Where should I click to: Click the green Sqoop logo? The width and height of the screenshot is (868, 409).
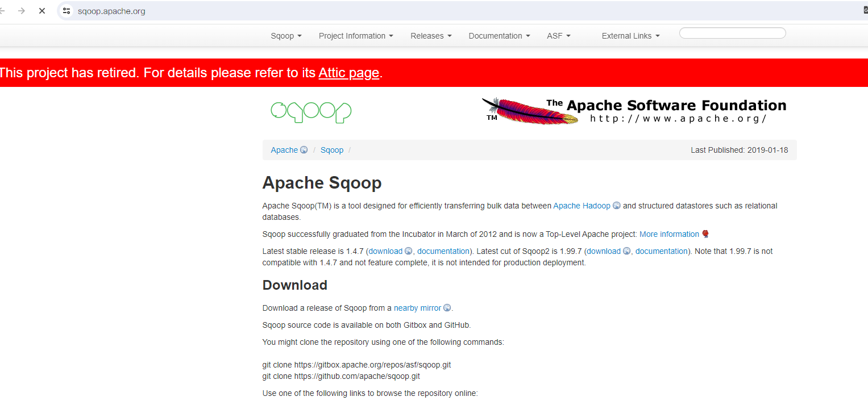tap(311, 112)
